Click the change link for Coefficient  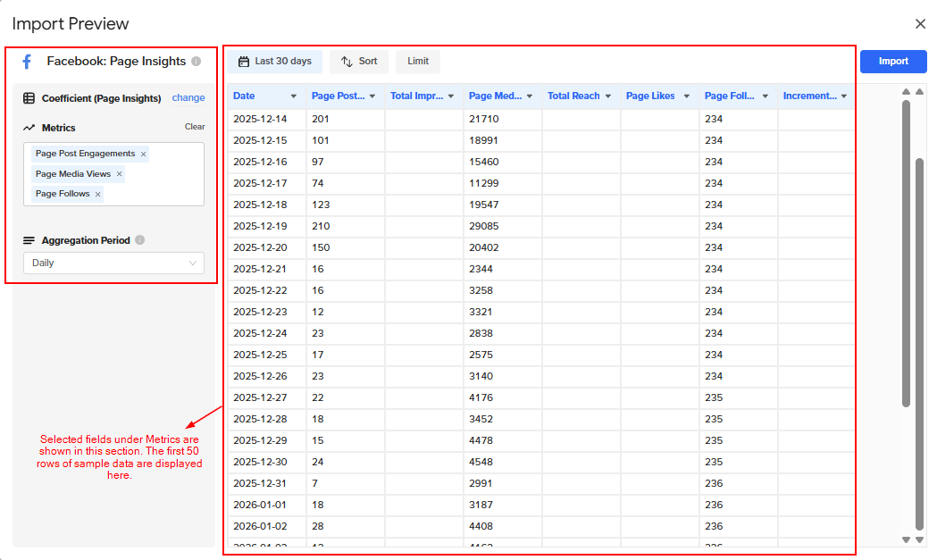tap(188, 98)
